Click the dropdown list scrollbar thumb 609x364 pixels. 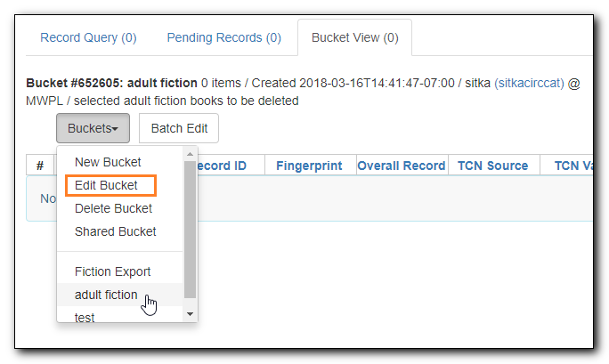pyautogui.click(x=190, y=230)
